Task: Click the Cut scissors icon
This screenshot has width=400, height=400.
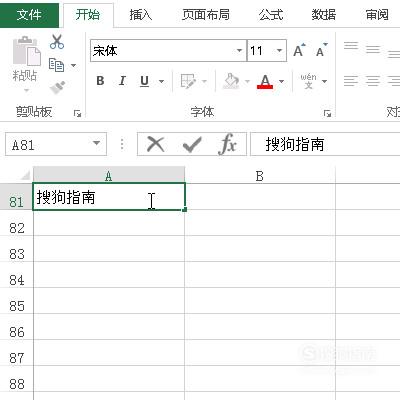Action: [x=57, y=42]
